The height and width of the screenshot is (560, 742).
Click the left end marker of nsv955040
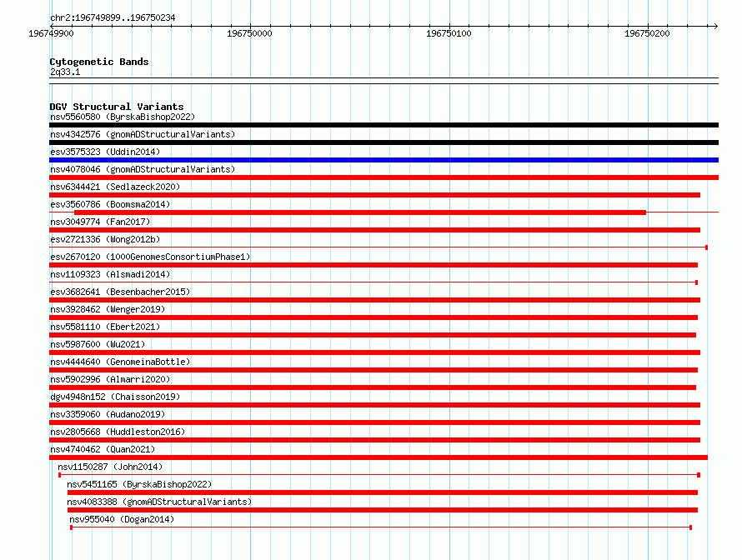click(x=72, y=527)
